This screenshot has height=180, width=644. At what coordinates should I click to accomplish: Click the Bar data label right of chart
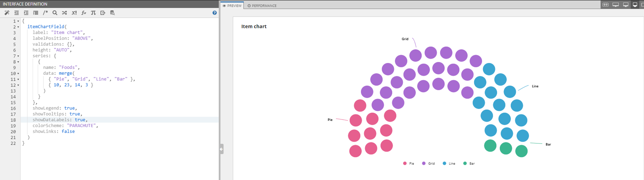point(548,144)
